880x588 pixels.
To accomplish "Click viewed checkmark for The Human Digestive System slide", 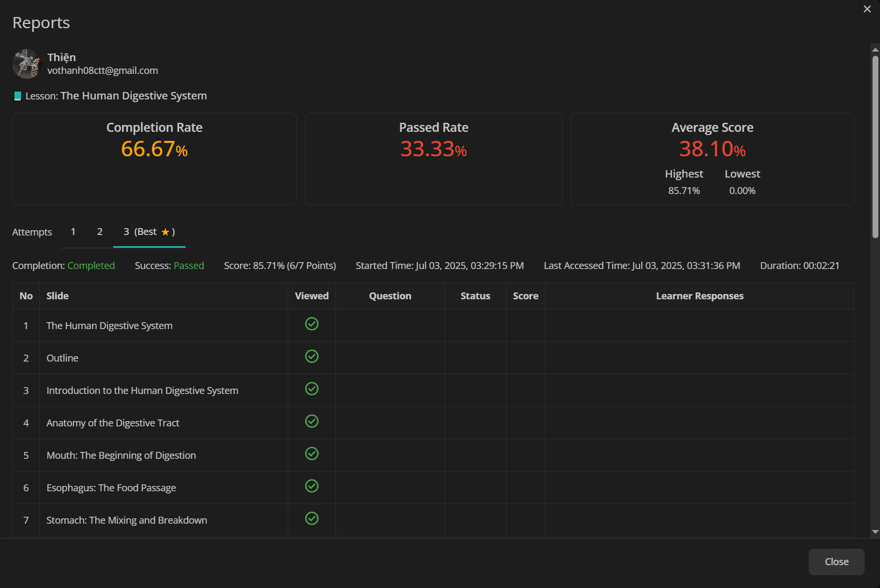I will [312, 324].
